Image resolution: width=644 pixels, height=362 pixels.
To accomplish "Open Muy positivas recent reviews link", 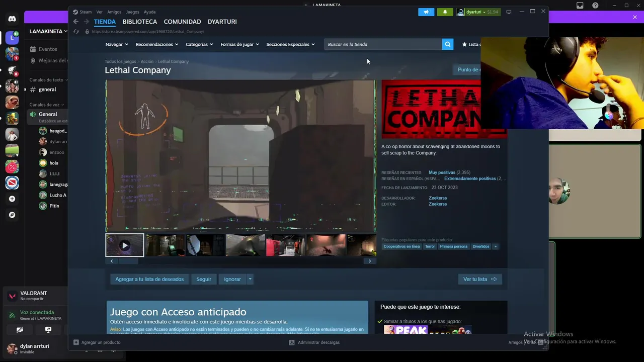I will (x=442, y=172).
